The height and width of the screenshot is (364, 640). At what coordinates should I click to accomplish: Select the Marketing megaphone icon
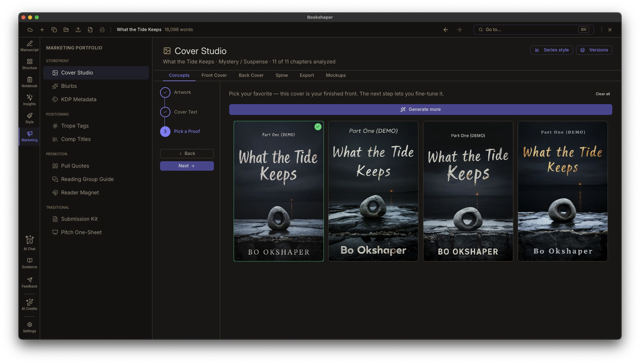(x=29, y=136)
